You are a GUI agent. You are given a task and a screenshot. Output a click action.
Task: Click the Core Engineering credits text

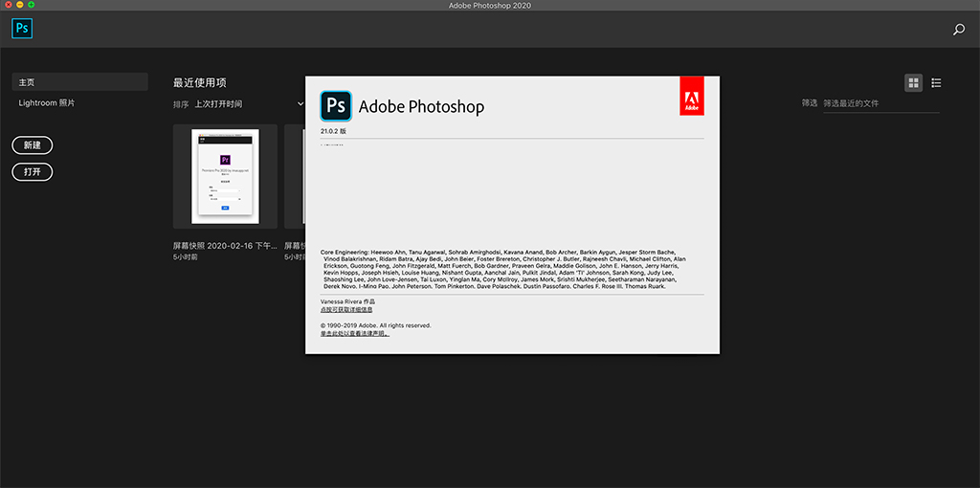[x=502, y=270]
